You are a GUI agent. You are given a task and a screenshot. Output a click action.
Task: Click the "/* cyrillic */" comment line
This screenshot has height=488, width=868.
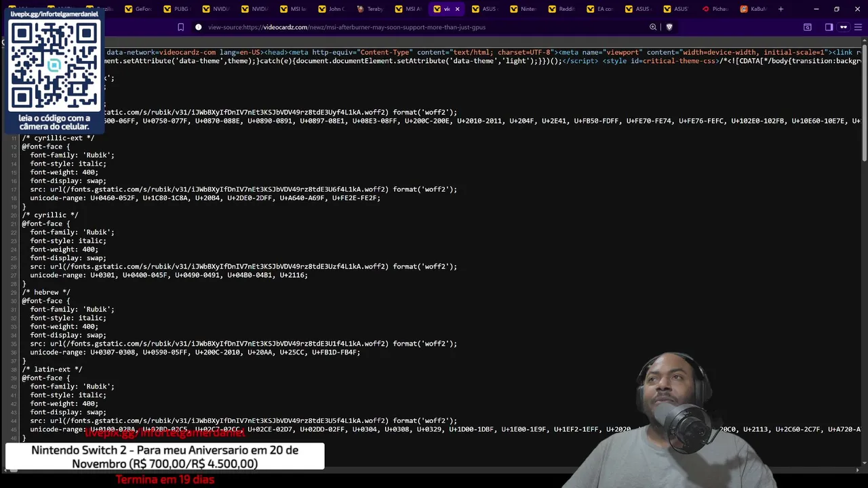click(50, 215)
